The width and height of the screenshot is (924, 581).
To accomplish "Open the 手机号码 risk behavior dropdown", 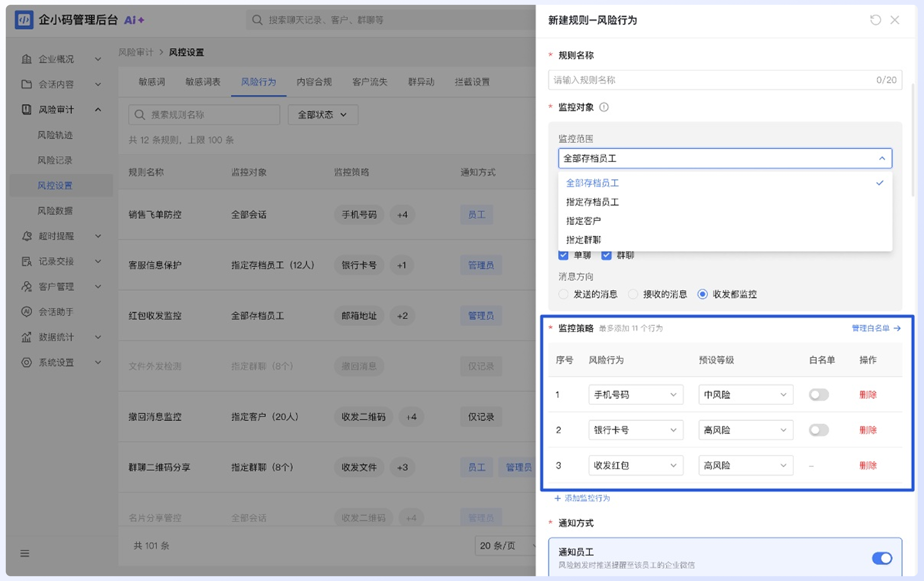I will (x=636, y=395).
